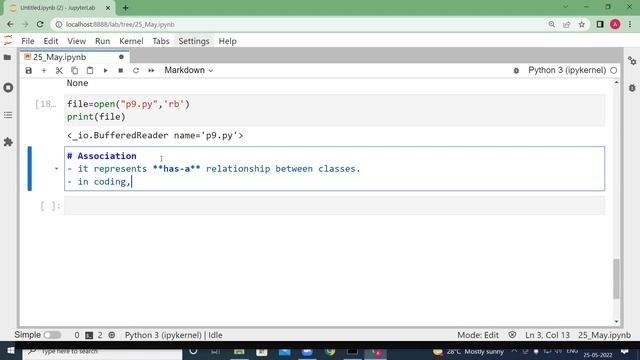Run the selected cell and advance
Screen dimensions: 640x360
pos(105,70)
